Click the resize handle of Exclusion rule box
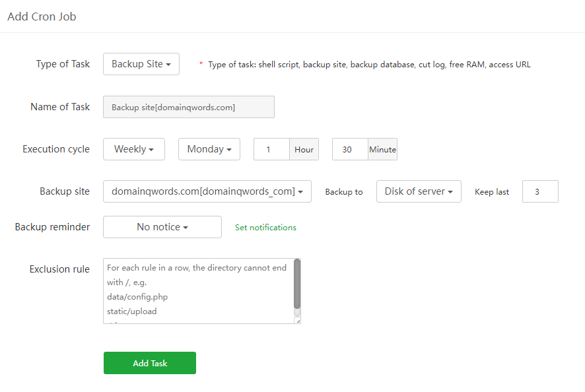 [298, 321]
